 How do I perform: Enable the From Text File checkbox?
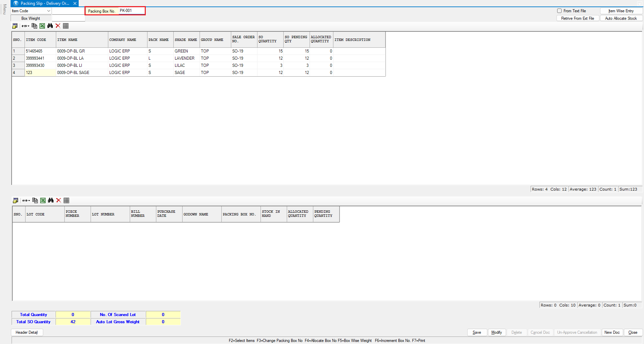coord(559,11)
